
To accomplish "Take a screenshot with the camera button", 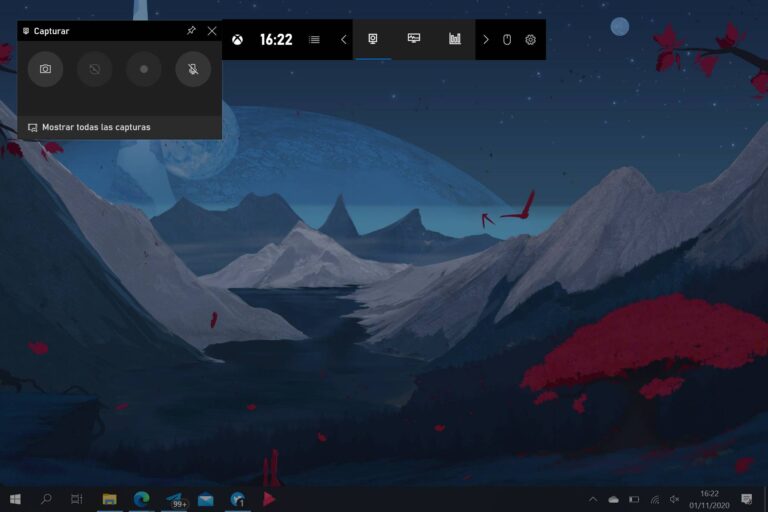I will 45,69.
